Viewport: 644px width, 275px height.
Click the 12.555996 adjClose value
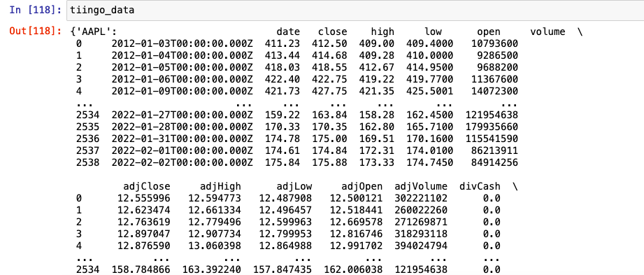point(141,198)
